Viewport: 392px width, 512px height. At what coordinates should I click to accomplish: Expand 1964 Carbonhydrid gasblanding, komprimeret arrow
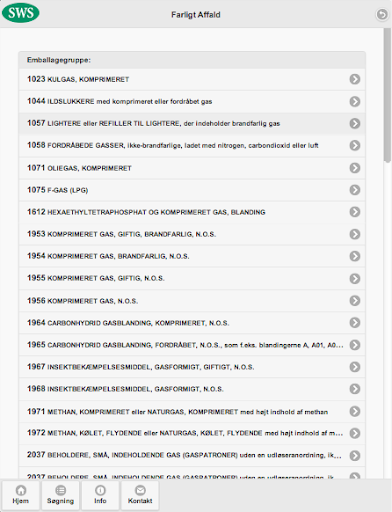355,322
